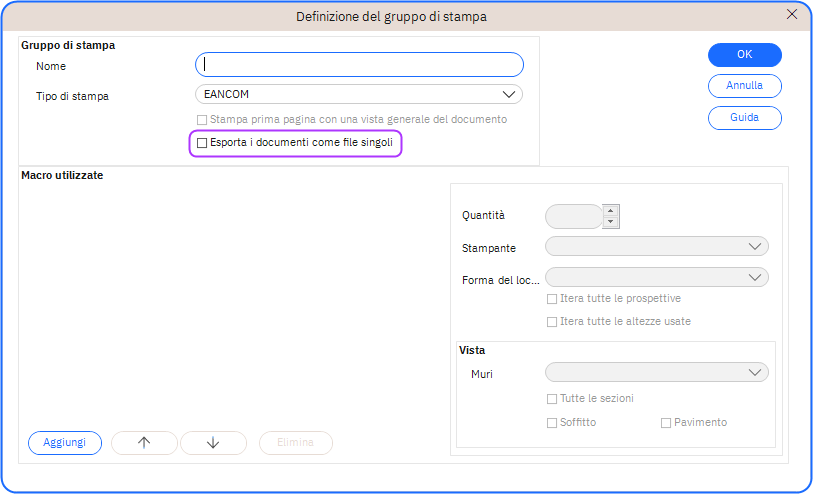Click the Annulla button
The image size is (813, 494).
(744, 86)
